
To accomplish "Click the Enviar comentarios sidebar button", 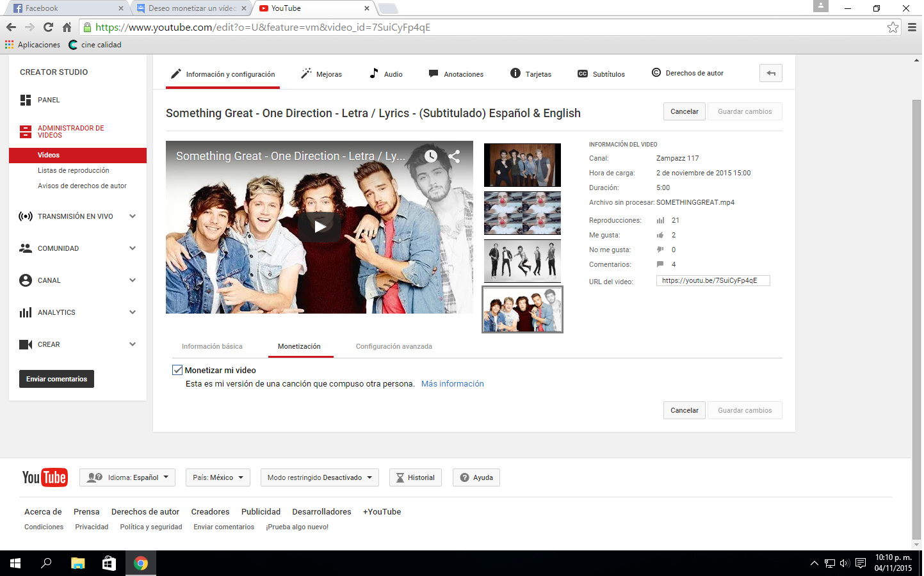I will [x=56, y=379].
